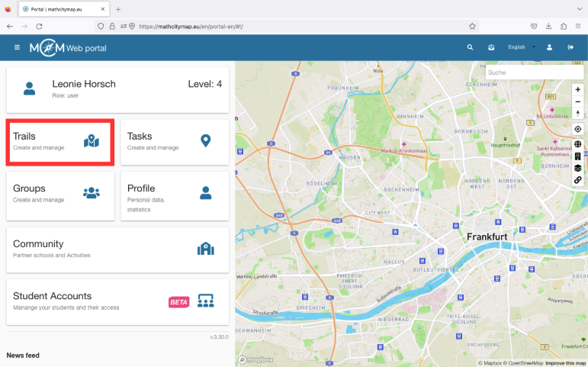This screenshot has width=588, height=367.
Task: Locate my position on the map
Action: [577, 130]
